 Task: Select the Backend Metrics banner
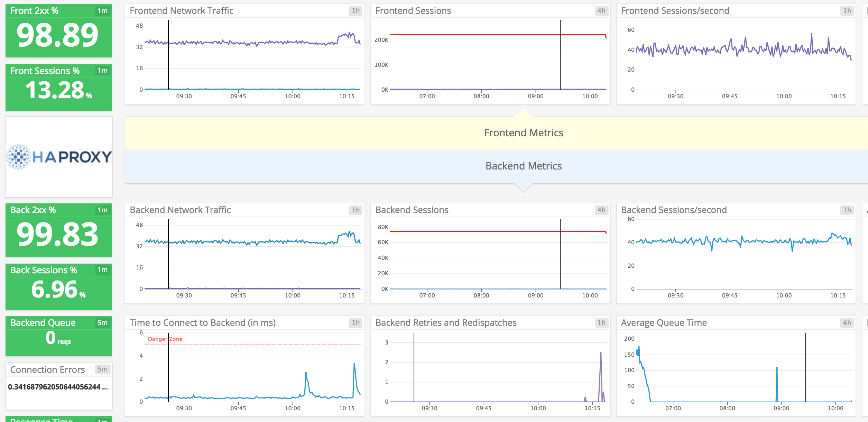(x=523, y=166)
